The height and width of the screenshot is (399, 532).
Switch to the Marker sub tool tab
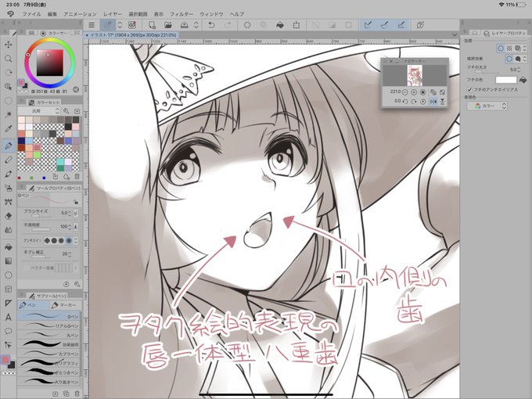(64, 305)
